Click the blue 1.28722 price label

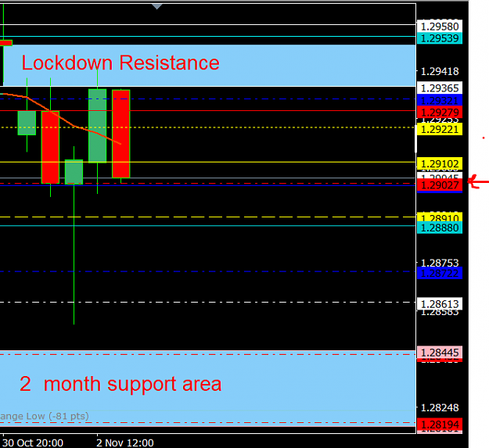440,273
